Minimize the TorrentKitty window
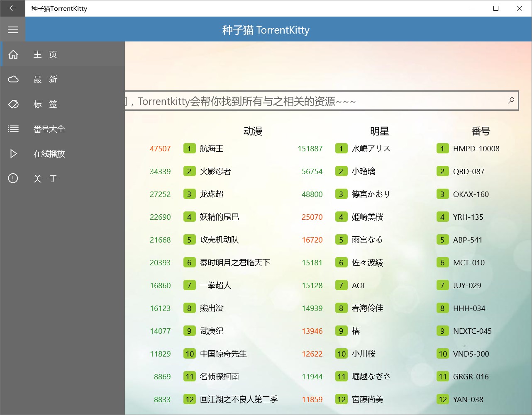The width and height of the screenshot is (532, 415). click(472, 8)
